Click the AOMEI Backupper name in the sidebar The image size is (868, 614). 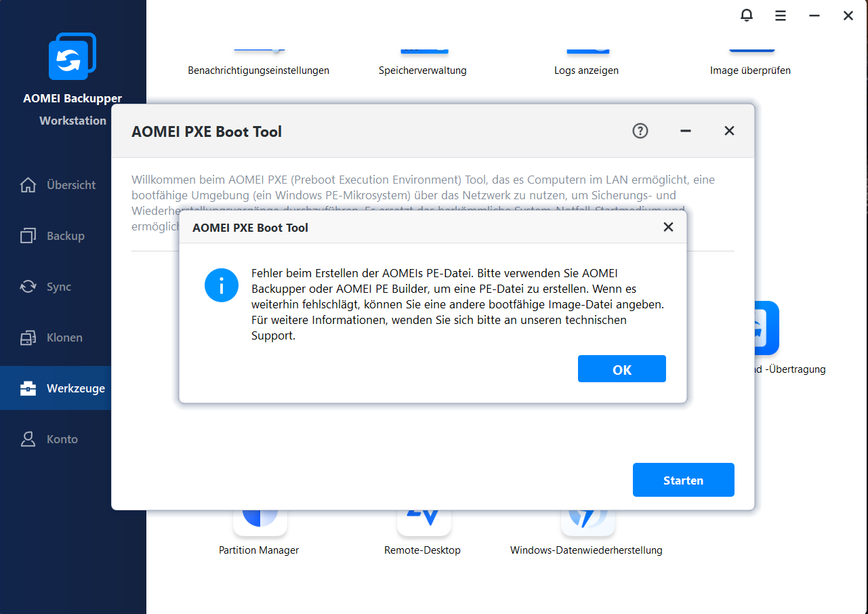[73, 99]
